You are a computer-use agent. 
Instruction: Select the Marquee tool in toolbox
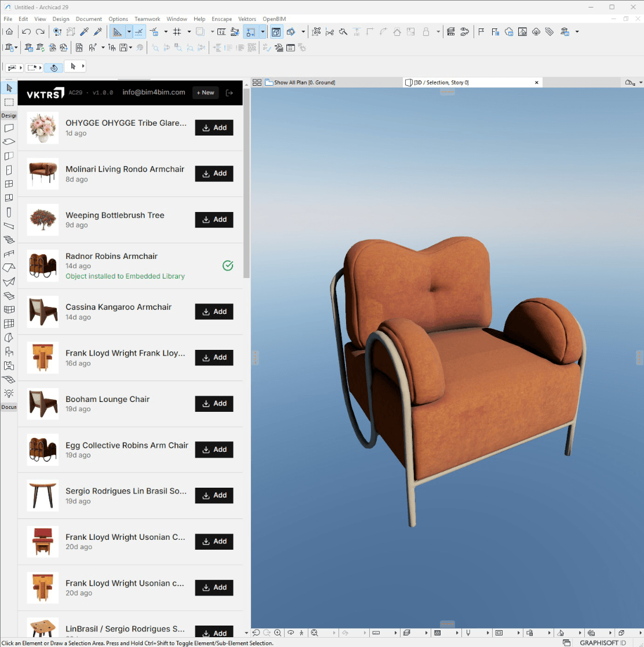[9, 102]
